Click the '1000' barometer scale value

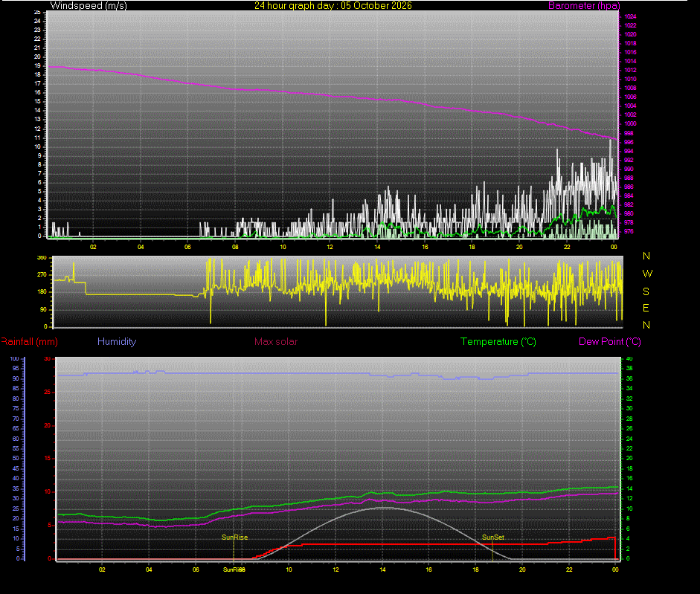(x=630, y=123)
